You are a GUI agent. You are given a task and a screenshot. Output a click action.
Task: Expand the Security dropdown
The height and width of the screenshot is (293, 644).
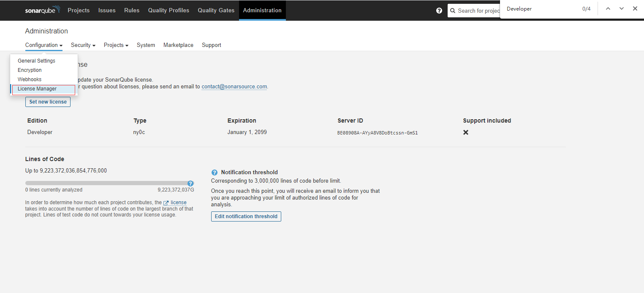(83, 45)
